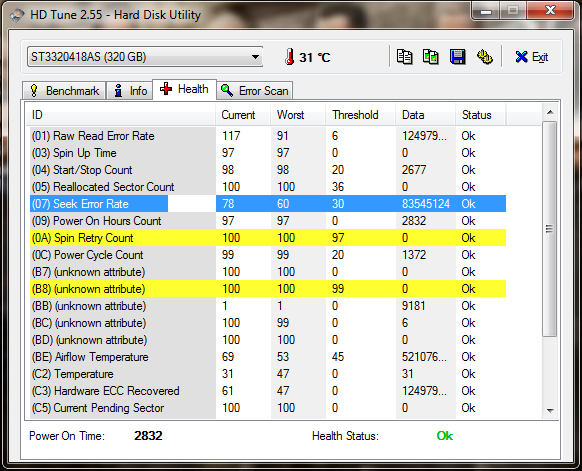Click the copy screenshot to clipboard icon
The height and width of the screenshot is (471, 582).
[431, 57]
